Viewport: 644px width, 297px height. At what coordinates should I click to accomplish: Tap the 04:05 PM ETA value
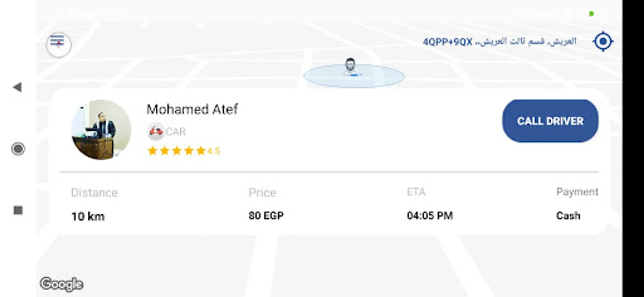(430, 216)
